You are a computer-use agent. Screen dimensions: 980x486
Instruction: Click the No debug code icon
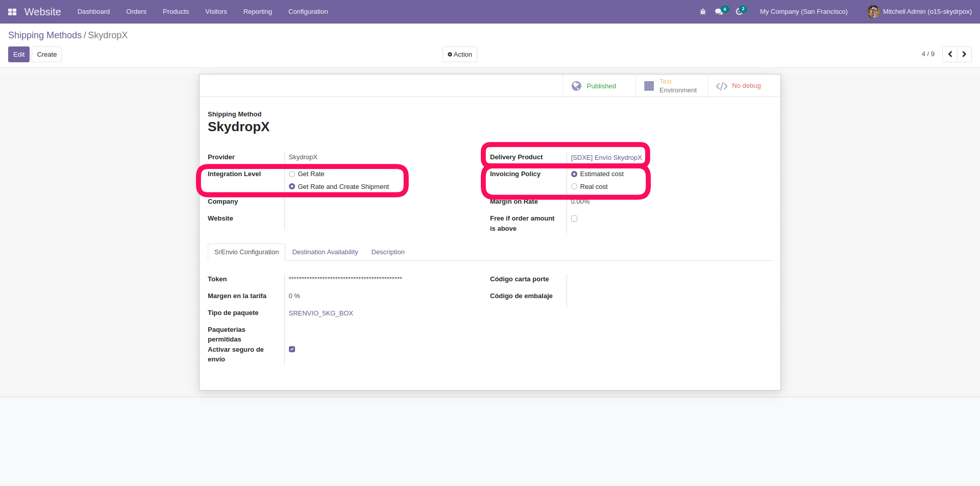721,86
